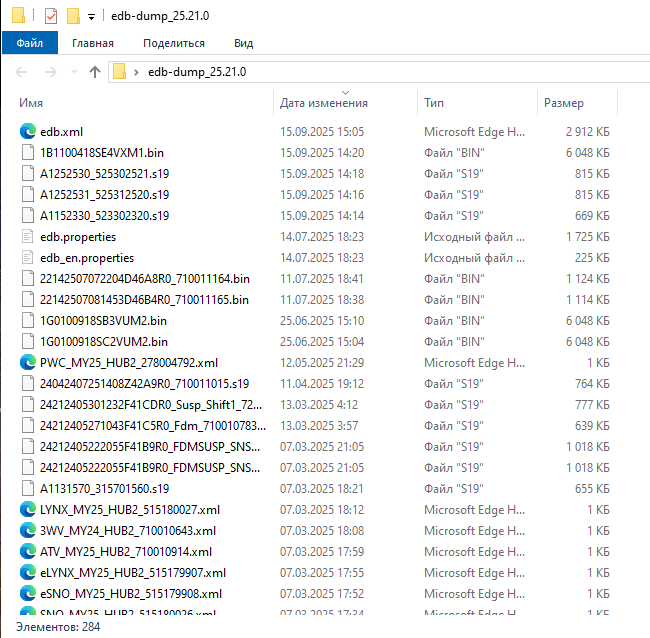Select the 22142507072204D46A8R0_710011164.bin file icon
Screen dimensions: 650x638
click(x=28, y=279)
